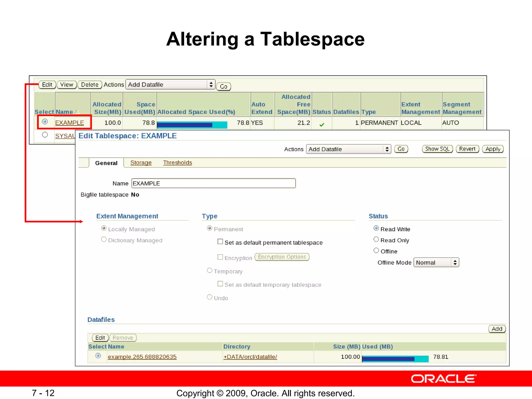Viewport: 532px width, 399px height.
Task: Click Remove in the Datafiles section
Action: 123,338
